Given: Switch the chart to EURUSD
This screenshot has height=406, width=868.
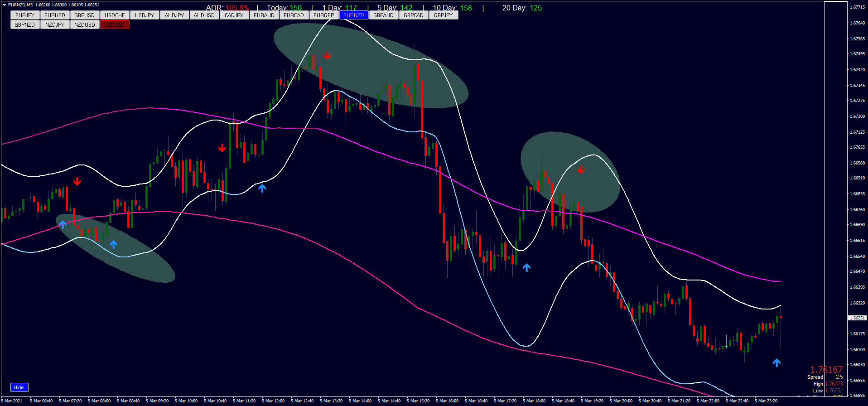Looking at the screenshot, I should click(x=55, y=15).
